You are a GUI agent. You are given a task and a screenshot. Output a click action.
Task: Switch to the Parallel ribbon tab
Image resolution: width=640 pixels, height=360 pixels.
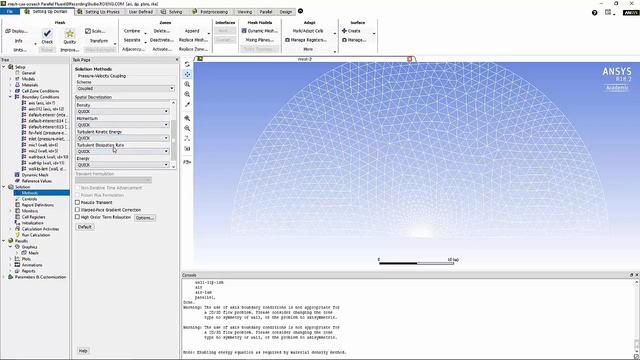(266, 12)
